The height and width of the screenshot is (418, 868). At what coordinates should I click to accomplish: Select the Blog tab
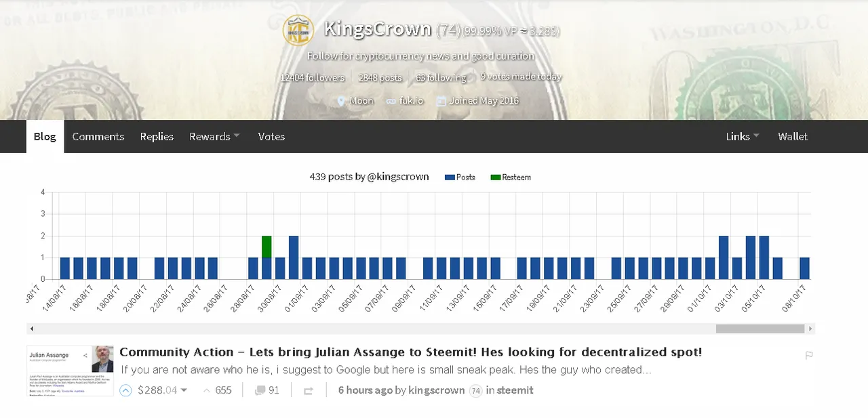coord(45,136)
